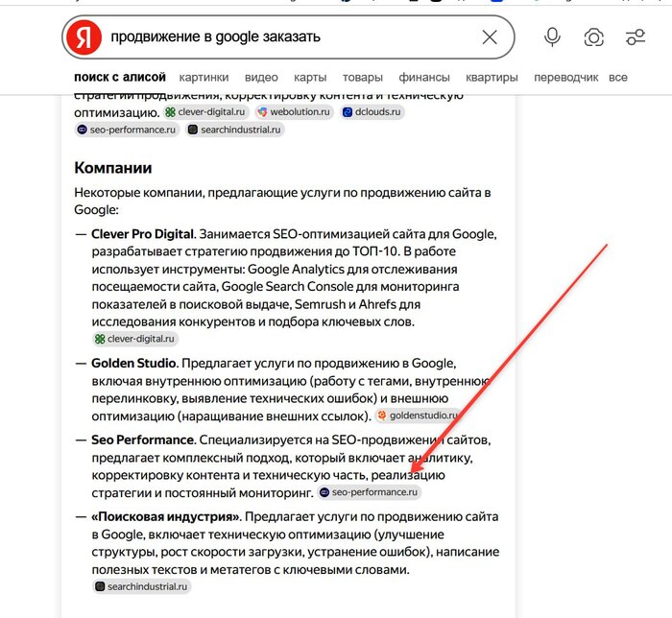Image resolution: width=672 pixels, height=618 pixels.
Task: Select the товары tab
Action: 362,78
